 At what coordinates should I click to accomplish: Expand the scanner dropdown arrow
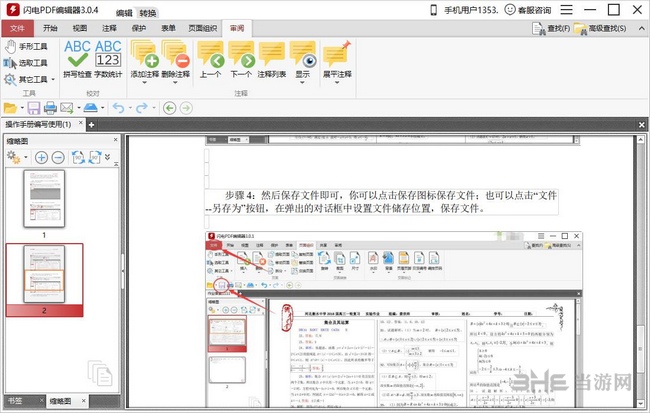click(102, 108)
